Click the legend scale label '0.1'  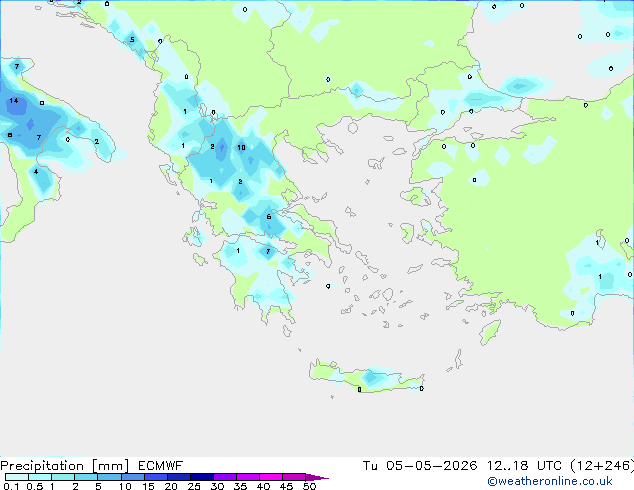click(11, 486)
